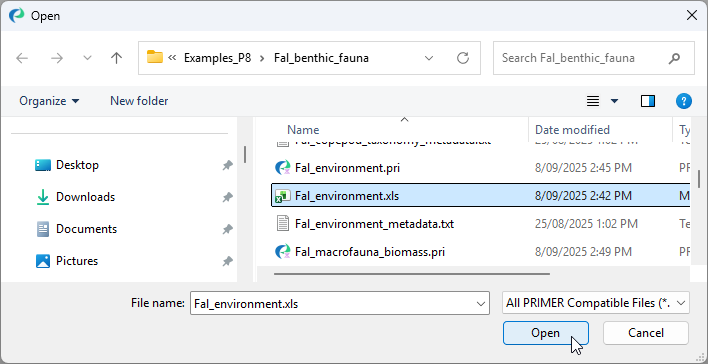Select Fal_environment.xls file row

click(x=480, y=196)
